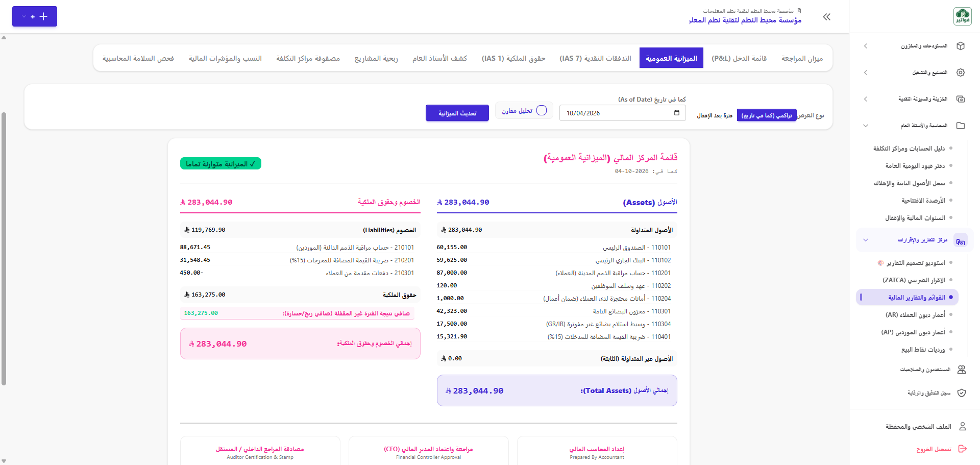Click the treasury cash icon in sidebar
The height and width of the screenshot is (465, 980).
(961, 99)
